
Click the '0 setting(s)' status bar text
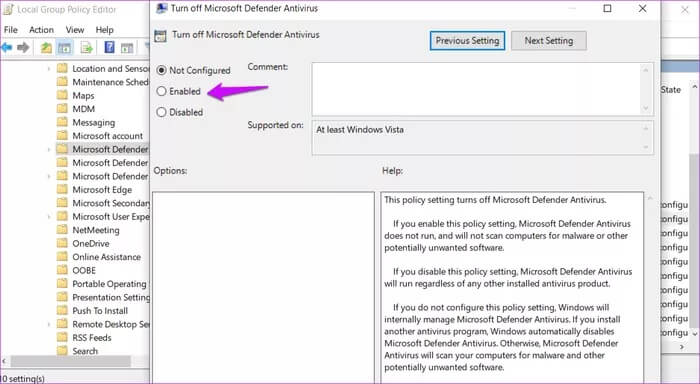pyautogui.click(x=23, y=379)
